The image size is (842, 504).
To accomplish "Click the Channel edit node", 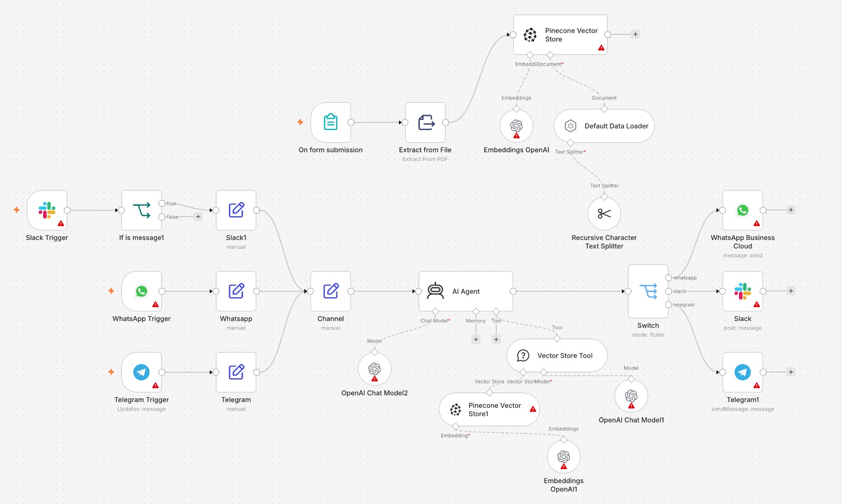I will [331, 291].
